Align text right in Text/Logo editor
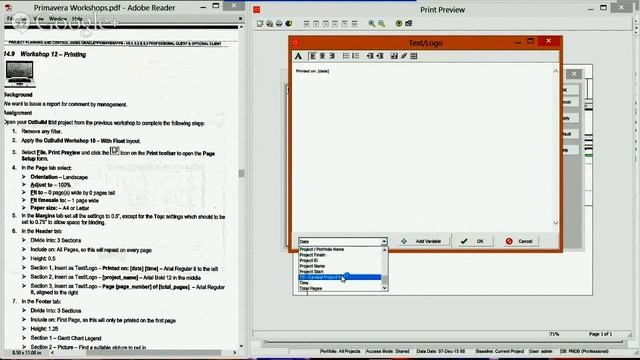The image size is (640, 360). coord(332,56)
